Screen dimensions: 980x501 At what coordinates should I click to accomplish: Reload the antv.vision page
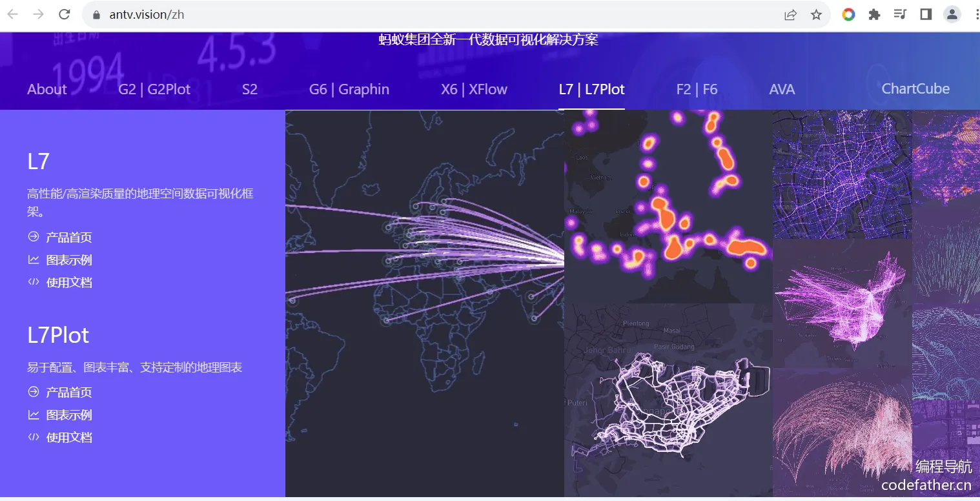(65, 14)
